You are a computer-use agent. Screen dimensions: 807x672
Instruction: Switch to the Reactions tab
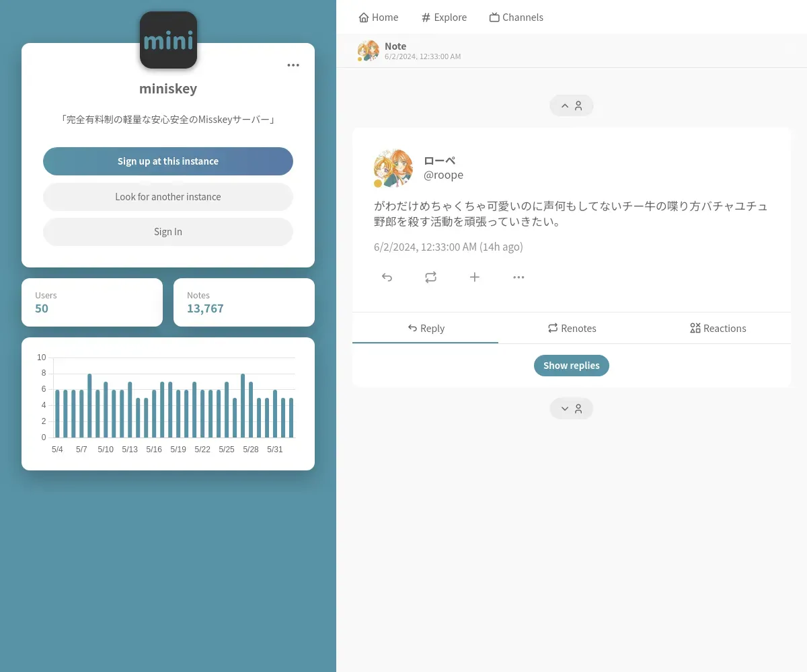click(718, 328)
